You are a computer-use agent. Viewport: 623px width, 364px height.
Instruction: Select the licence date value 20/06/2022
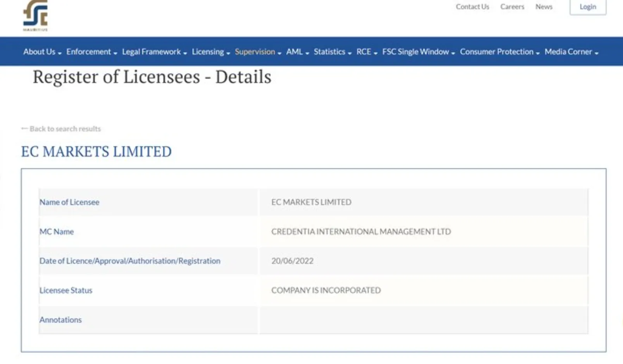coord(292,261)
